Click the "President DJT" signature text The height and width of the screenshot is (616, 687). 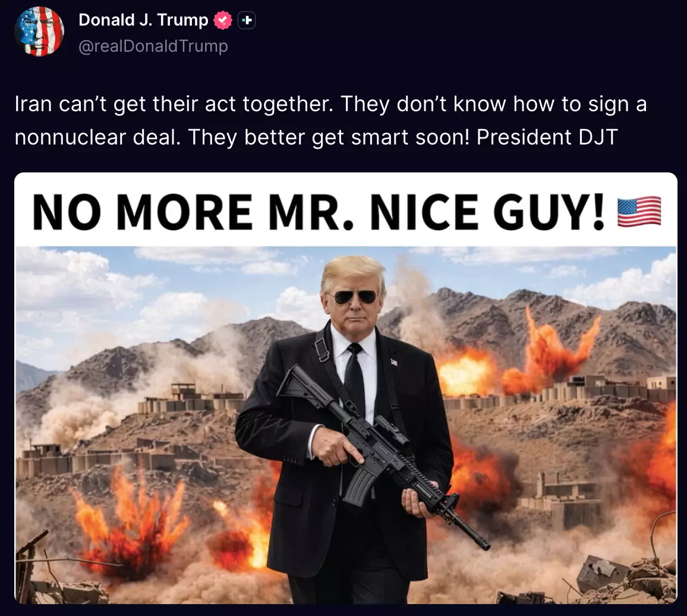click(x=547, y=137)
